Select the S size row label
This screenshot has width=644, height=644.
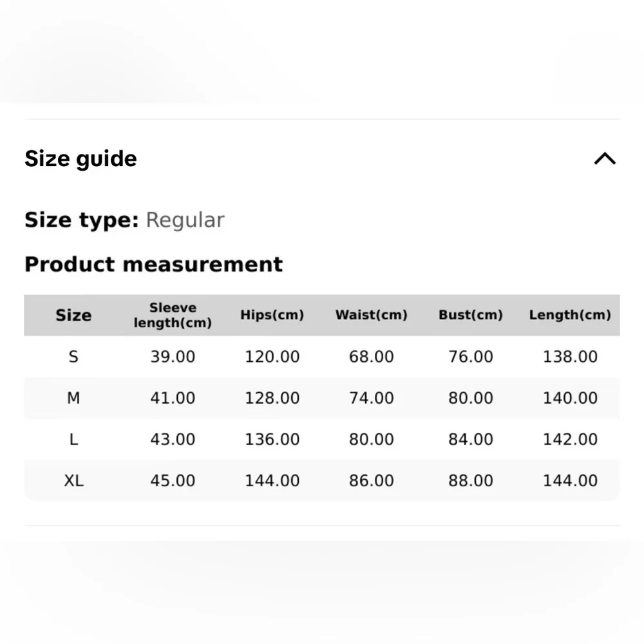[x=73, y=357]
